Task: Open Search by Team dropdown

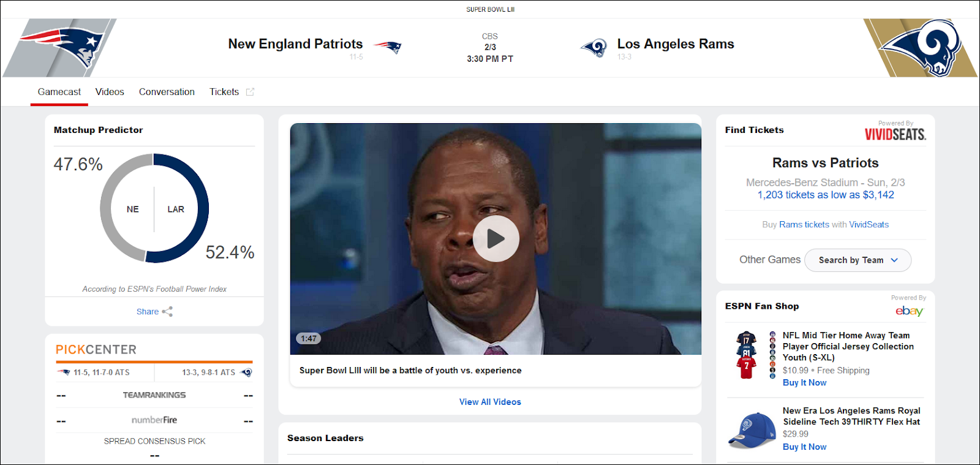Action: click(858, 260)
